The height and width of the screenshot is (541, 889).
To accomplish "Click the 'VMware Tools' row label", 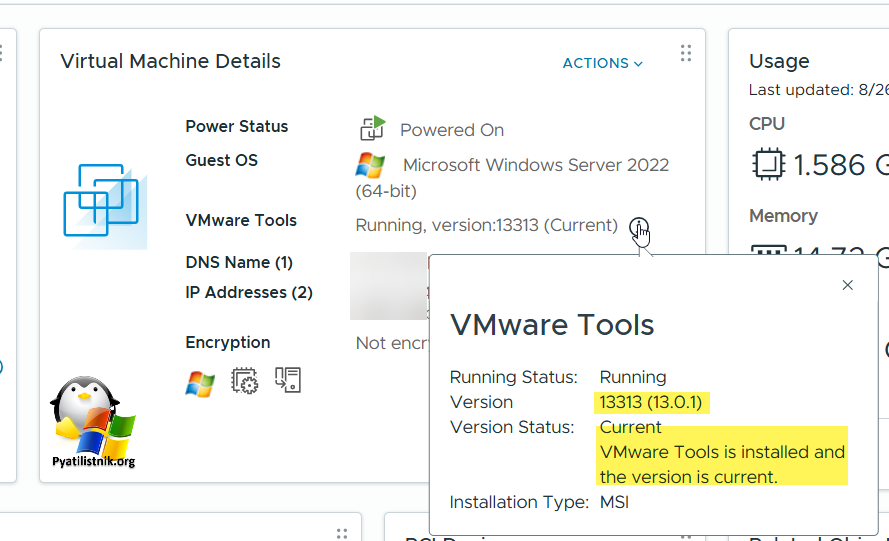I will pyautogui.click(x=241, y=220).
